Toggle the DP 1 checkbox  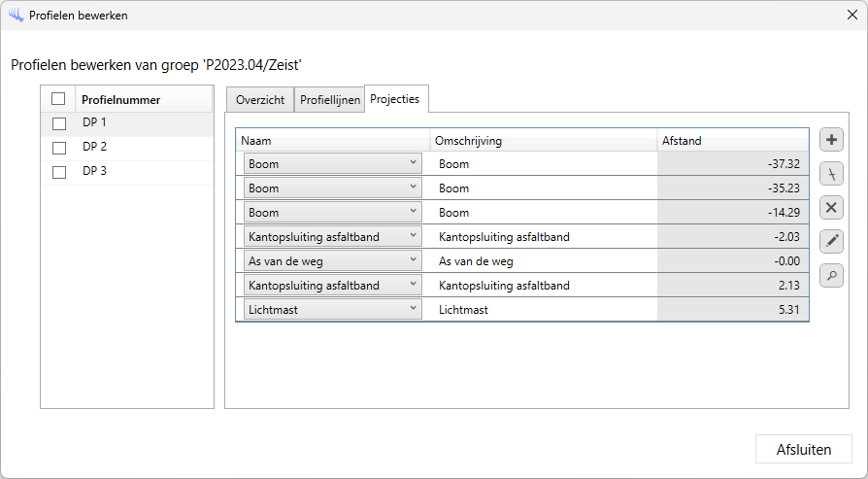click(59, 123)
